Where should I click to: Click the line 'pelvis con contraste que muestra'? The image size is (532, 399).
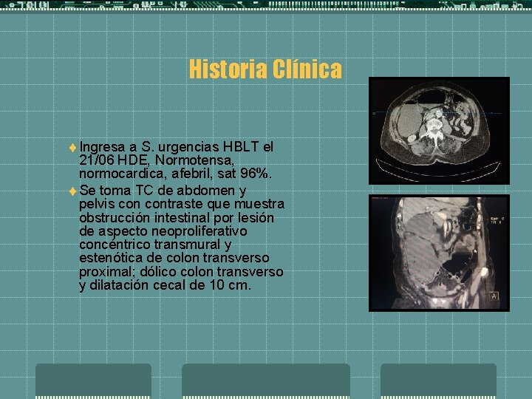(x=182, y=204)
